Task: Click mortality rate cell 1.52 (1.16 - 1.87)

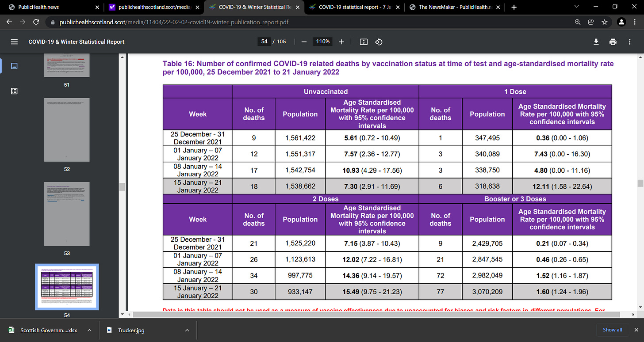Action: (x=562, y=275)
